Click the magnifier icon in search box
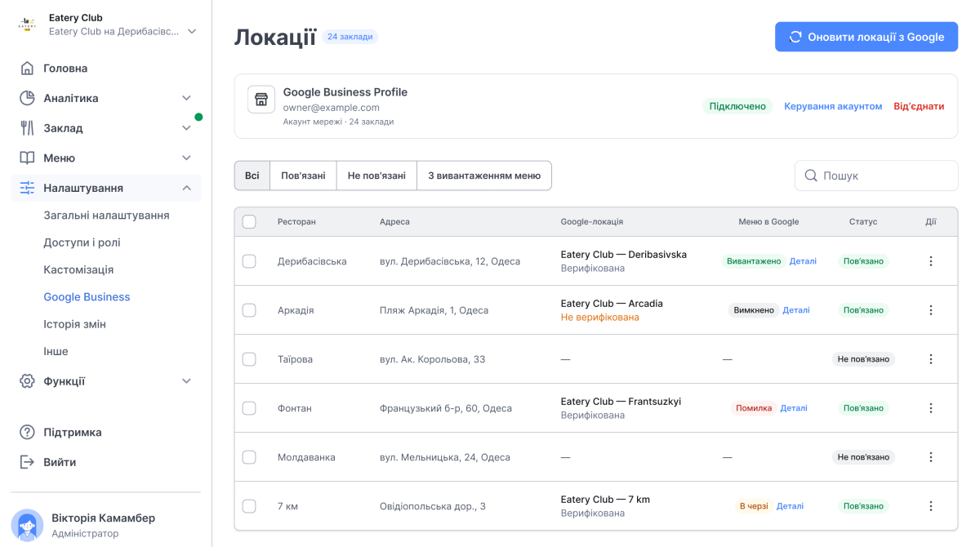The width and height of the screenshot is (980, 547). click(811, 176)
